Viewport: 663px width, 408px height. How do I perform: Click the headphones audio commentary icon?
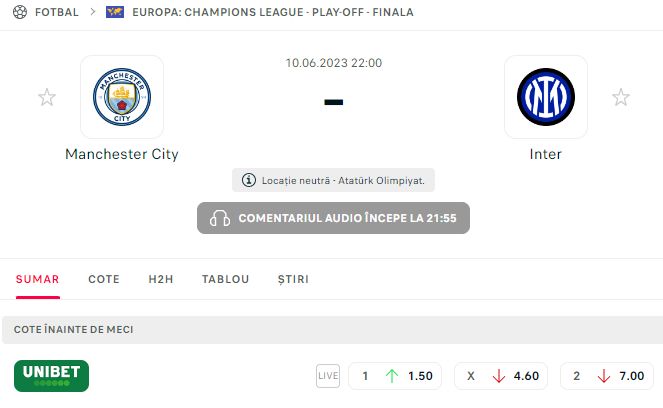click(x=220, y=218)
